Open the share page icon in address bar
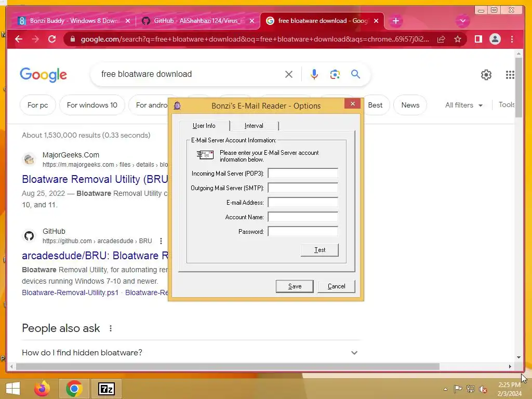532x399 pixels. pos(441,39)
